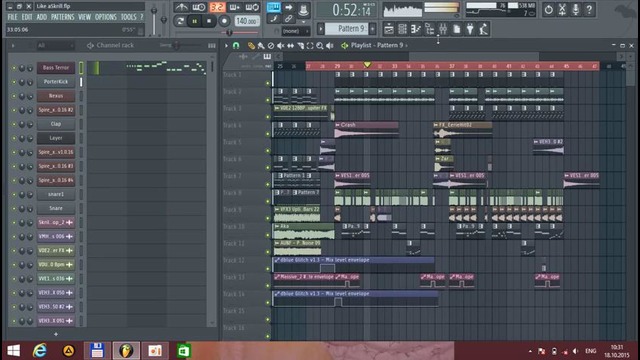This screenshot has height=360, width=640.
Task: Open the OPTIONS menu
Action: point(106,17)
